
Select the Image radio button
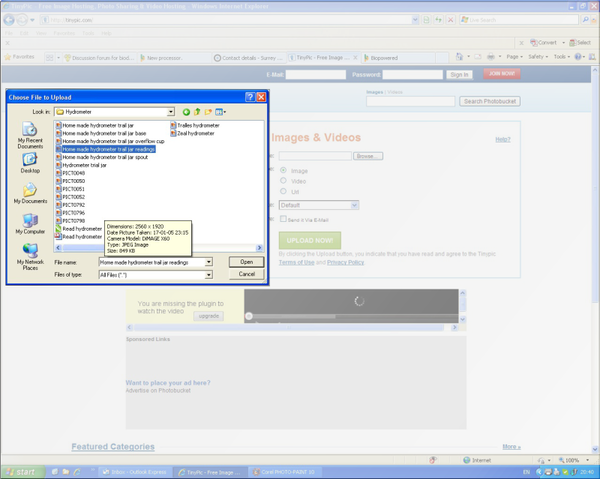tap(284, 171)
